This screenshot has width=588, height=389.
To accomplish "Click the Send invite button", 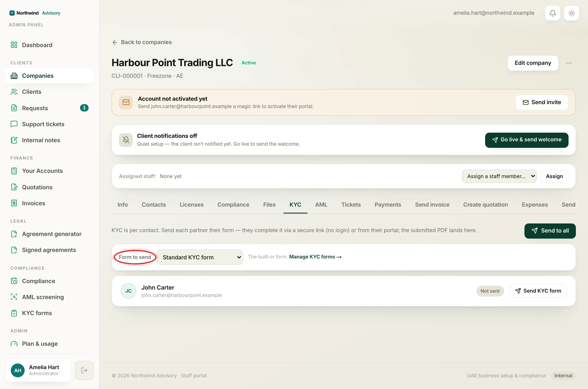I will tap(542, 102).
